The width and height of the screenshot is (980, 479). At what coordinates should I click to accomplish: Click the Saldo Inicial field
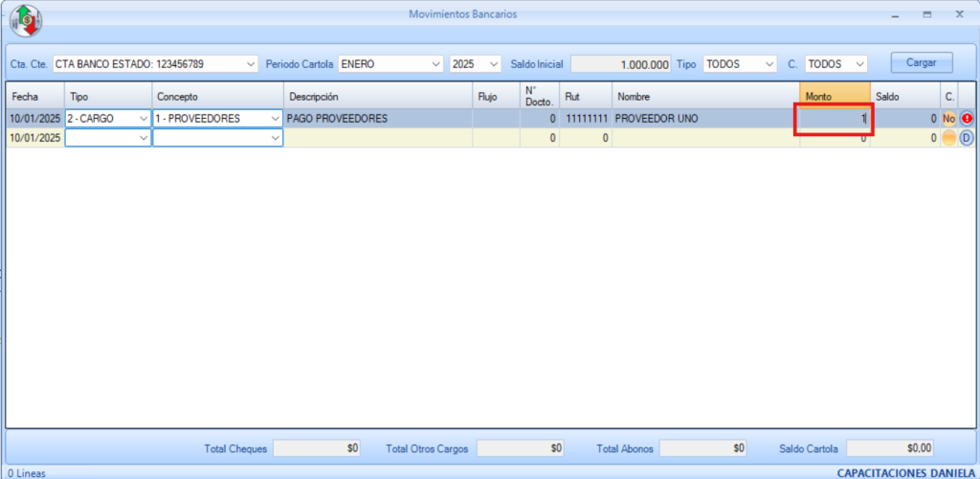pyautogui.click(x=621, y=64)
